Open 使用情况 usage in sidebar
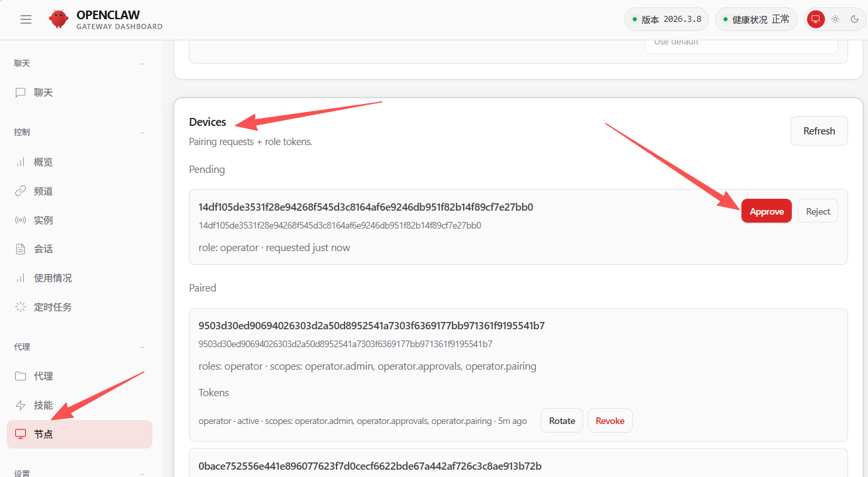The height and width of the screenshot is (477, 868). coord(52,278)
